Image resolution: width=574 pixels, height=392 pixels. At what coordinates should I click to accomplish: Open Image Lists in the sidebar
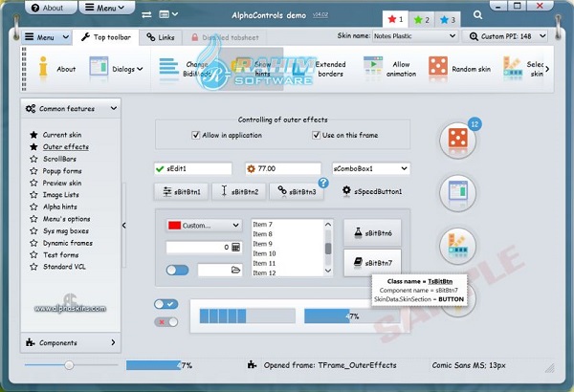(61, 195)
